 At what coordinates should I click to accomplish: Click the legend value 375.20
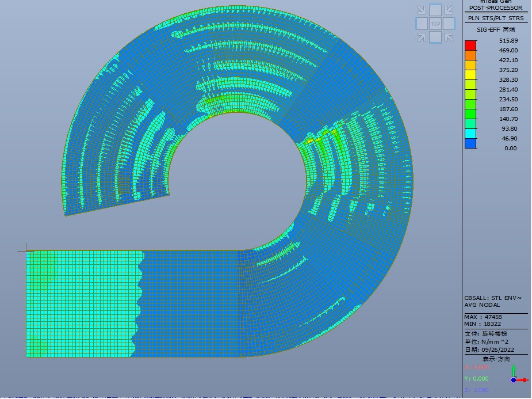click(508, 70)
